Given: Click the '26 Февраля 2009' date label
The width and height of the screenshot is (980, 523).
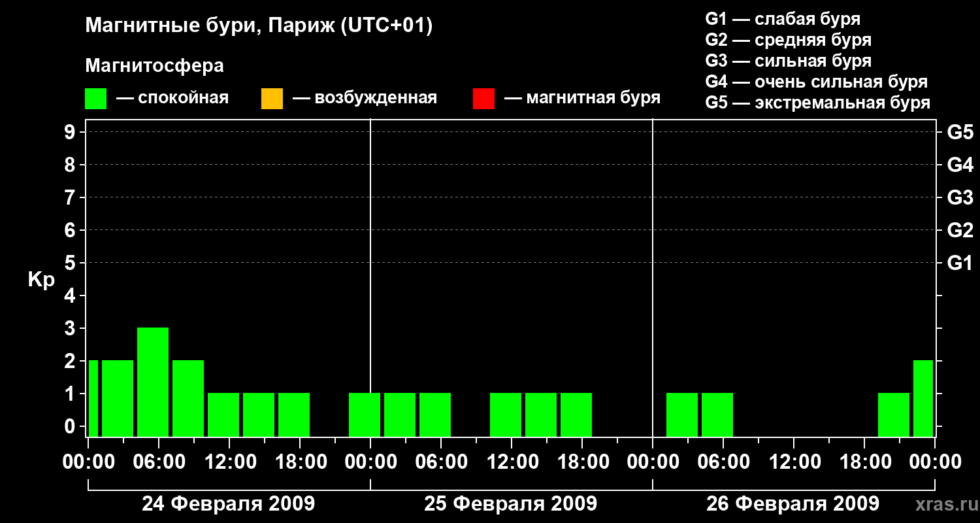Looking at the screenshot, I should pyautogui.click(x=793, y=504).
